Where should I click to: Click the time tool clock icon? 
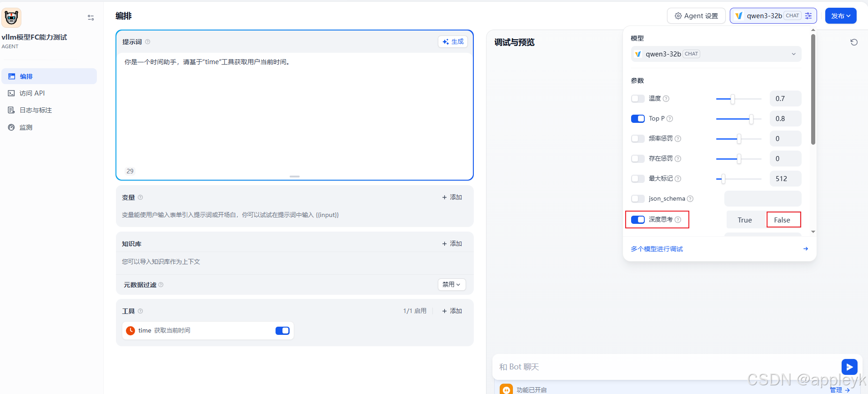130,331
